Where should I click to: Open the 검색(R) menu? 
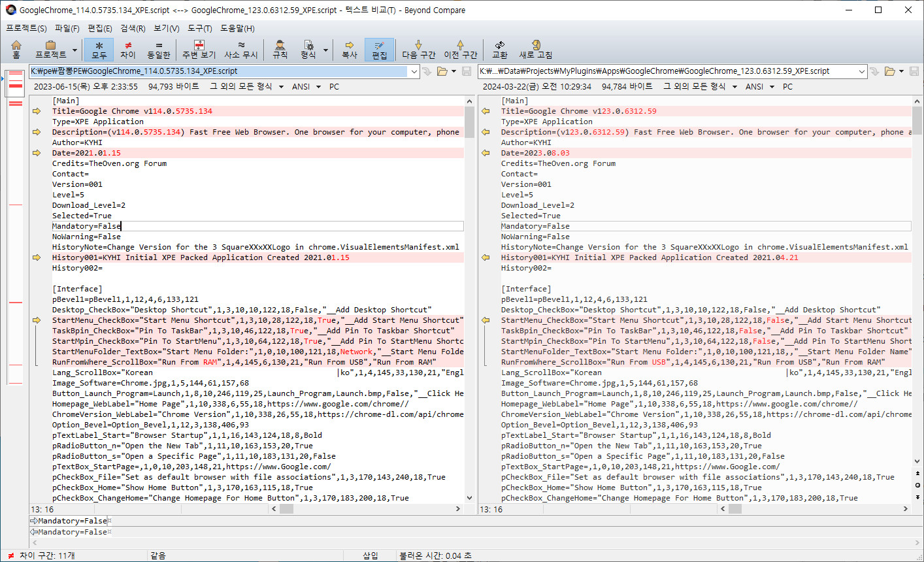[133, 28]
